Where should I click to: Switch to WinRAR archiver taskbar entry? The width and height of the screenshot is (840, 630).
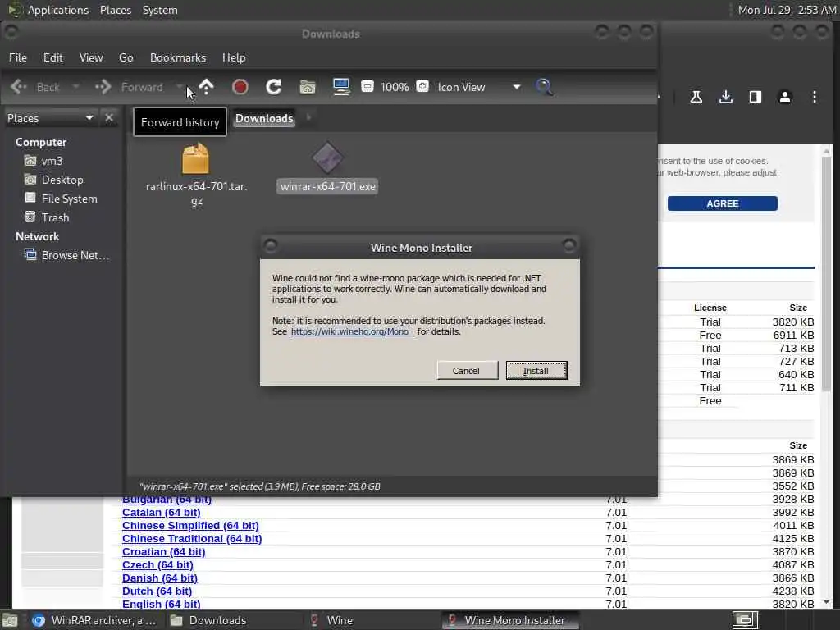pos(94,620)
